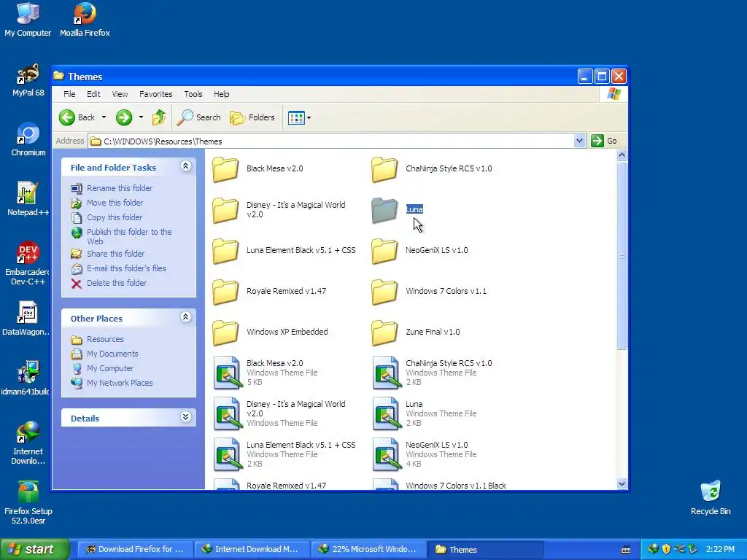Screen dimensions: 747x560
Task: Open the View menu
Action: [120, 94]
